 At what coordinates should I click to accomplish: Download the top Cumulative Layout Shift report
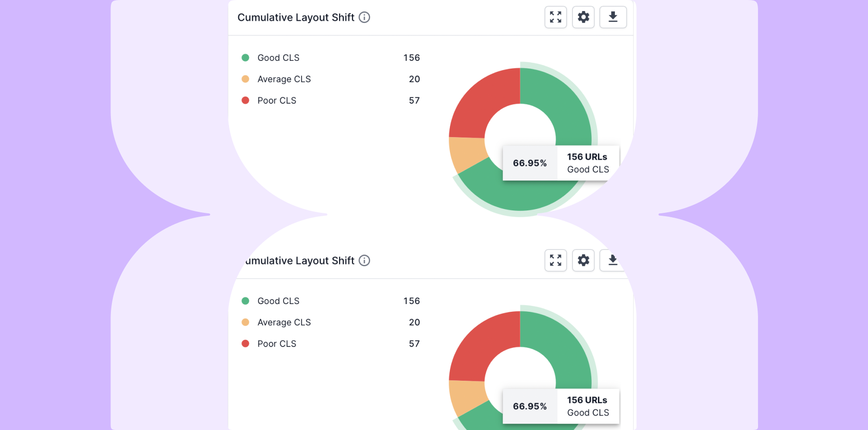[613, 17]
